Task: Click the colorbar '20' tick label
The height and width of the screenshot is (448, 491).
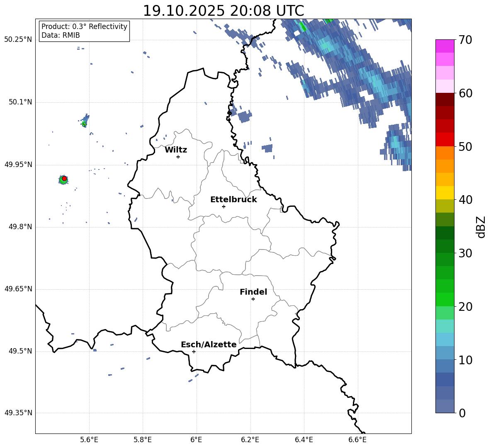Action: pos(465,307)
